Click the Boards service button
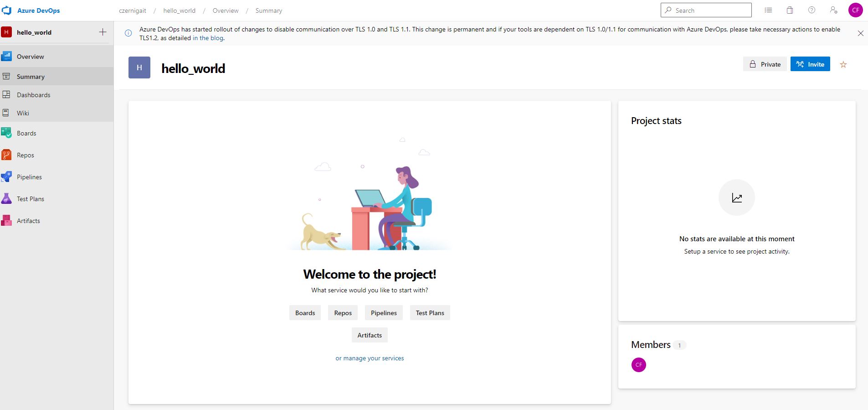The image size is (868, 410). pos(305,313)
